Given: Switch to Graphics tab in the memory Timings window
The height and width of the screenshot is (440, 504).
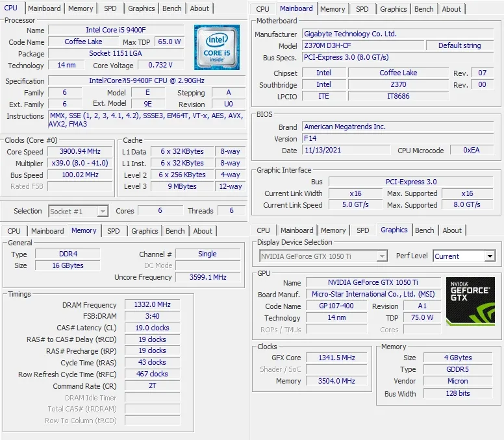Looking at the screenshot, I should pos(144,231).
